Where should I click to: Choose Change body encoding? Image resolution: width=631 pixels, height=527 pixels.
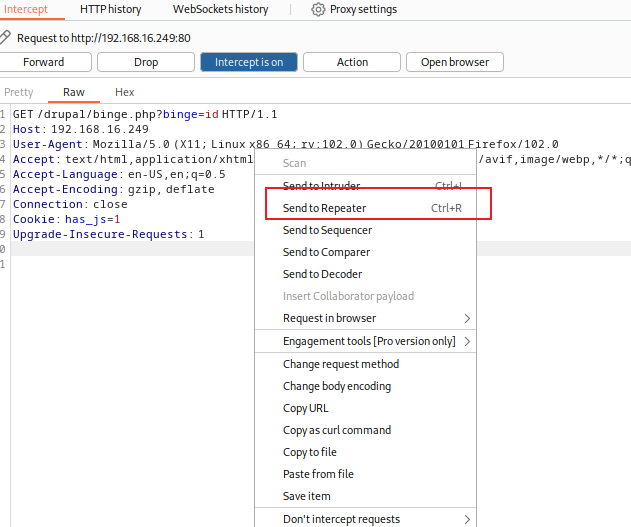[365, 386]
